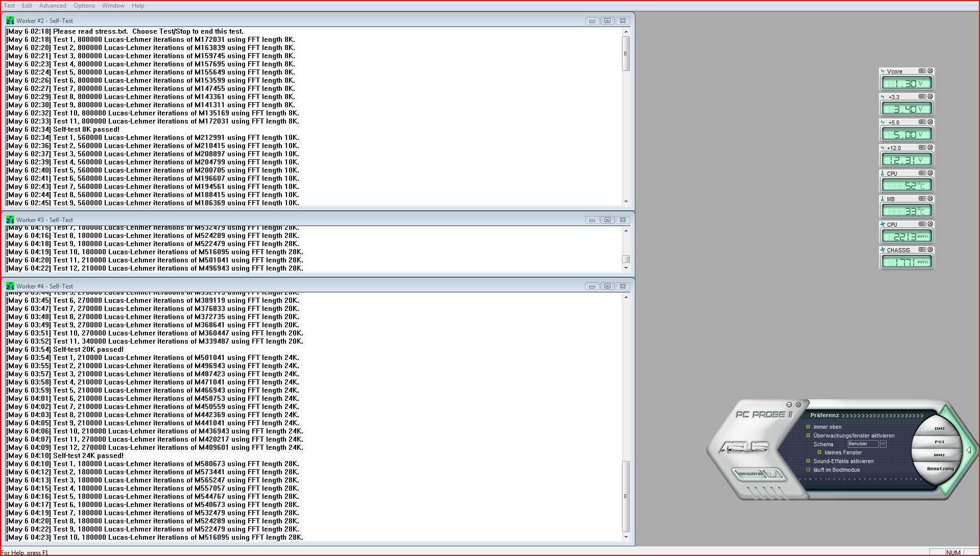Toggle the 'immer oben' checkbox
Screen dimensions: 980x556
808,427
